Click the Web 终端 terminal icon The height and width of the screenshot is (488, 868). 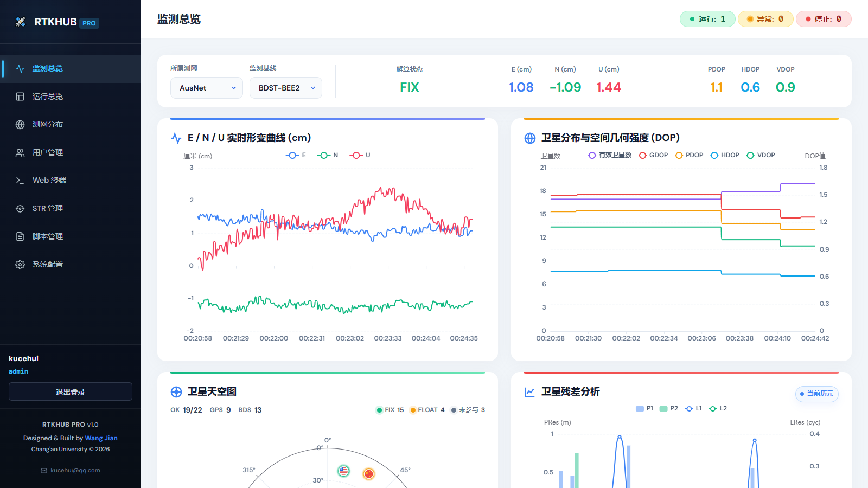point(20,181)
